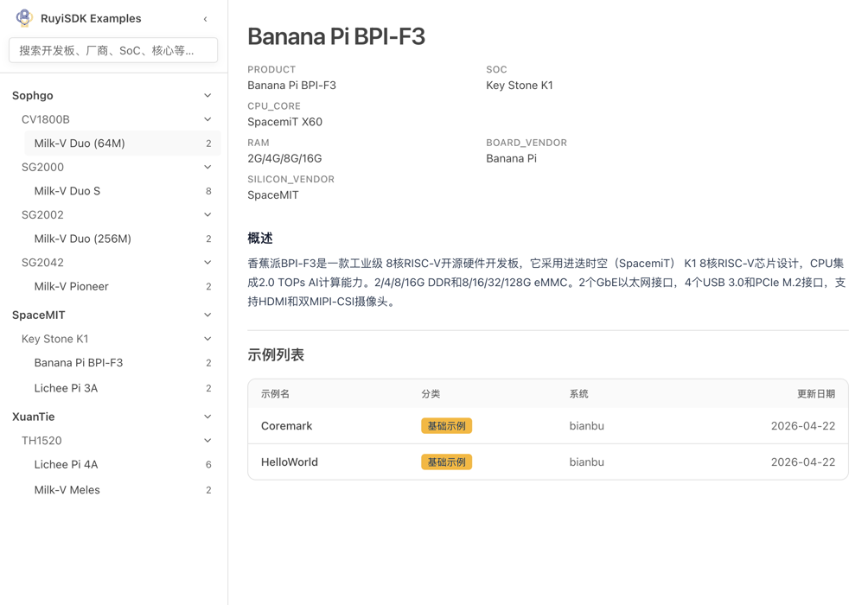Click the 示例名 column header
The width and height of the screenshot is (868, 605).
tap(275, 393)
